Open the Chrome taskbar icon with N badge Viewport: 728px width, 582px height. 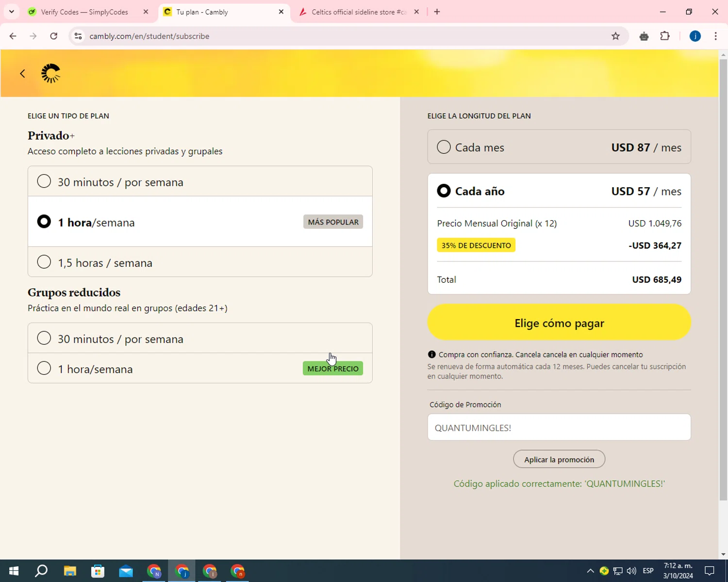click(x=154, y=571)
